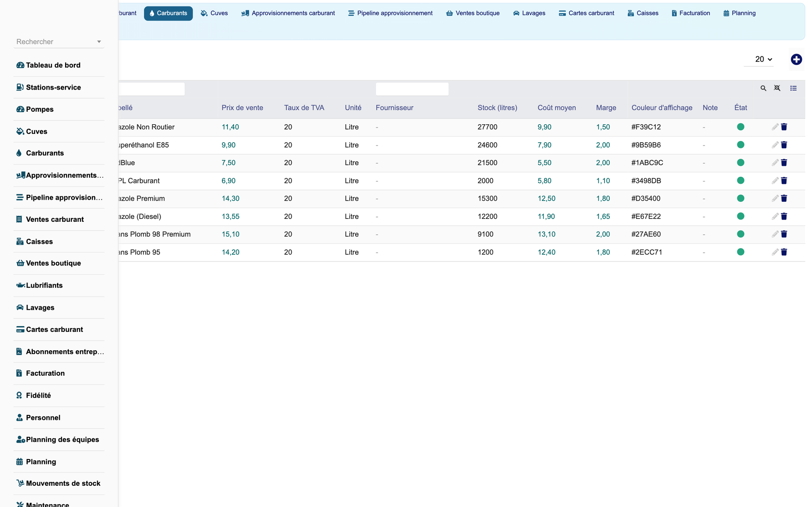Delete the Gazole Premium row
The height and width of the screenshot is (507, 812).
click(784, 198)
